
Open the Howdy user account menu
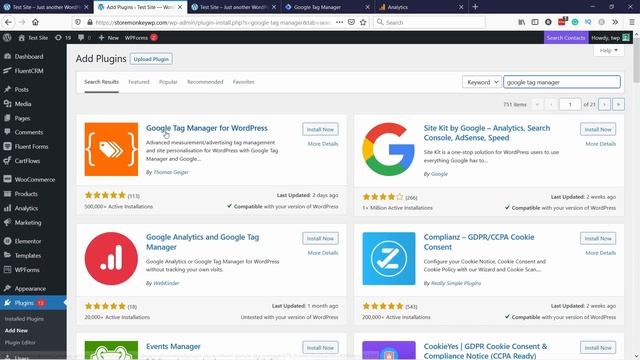click(x=610, y=38)
